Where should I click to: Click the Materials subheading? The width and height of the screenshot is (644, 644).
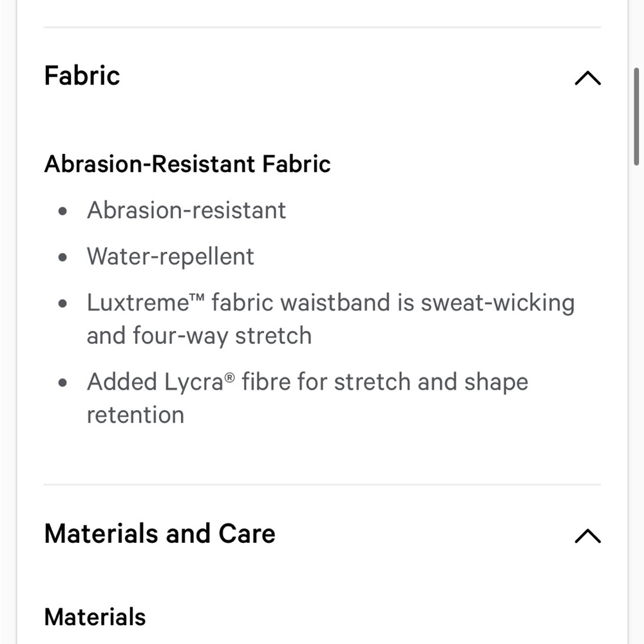95,617
